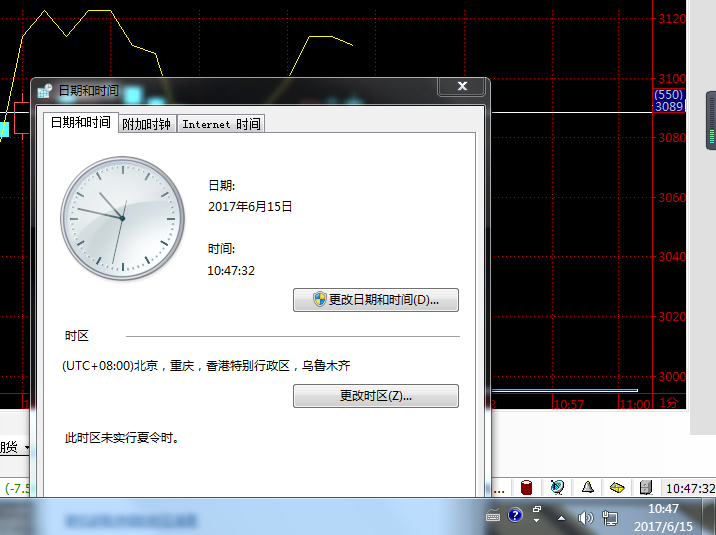
Task: Click the UTC+08:00 time zone text
Action: [206, 366]
